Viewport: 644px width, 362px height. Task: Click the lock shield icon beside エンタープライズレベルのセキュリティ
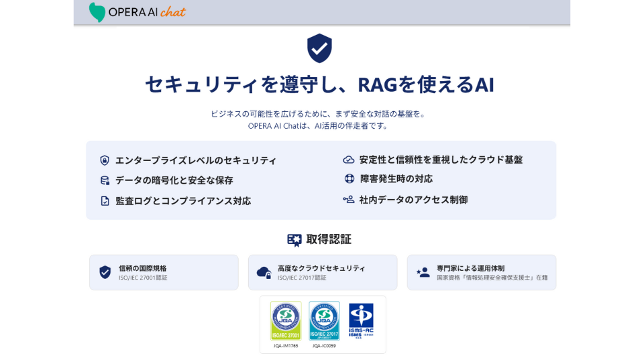tap(105, 160)
